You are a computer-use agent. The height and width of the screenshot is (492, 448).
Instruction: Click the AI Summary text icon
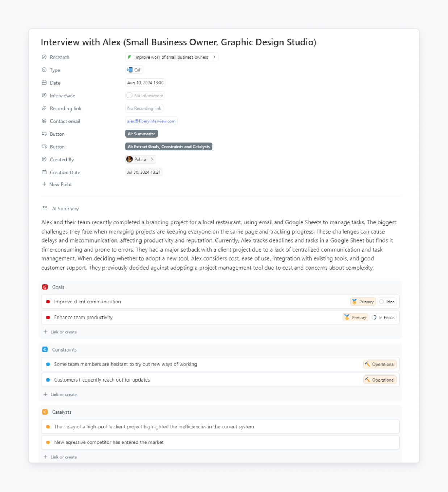tap(45, 208)
